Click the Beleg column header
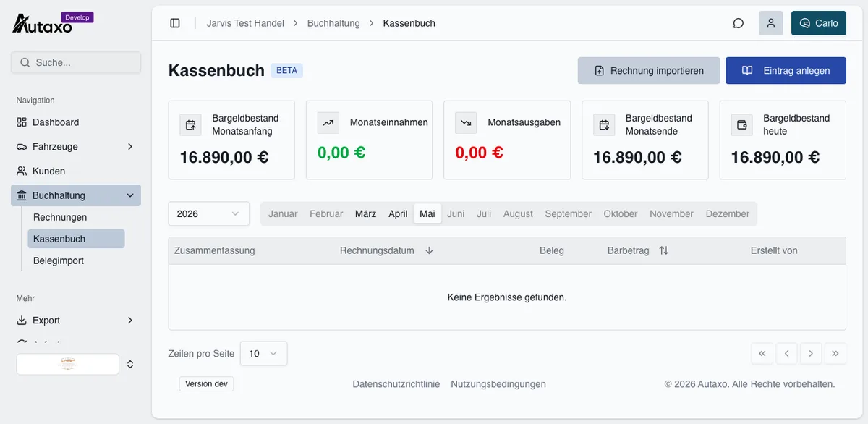Viewport: 868px width, 424px height. 552,250
